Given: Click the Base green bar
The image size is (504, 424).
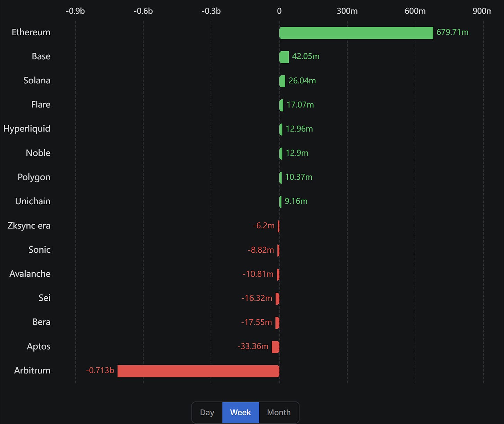Looking at the screenshot, I should point(284,57).
